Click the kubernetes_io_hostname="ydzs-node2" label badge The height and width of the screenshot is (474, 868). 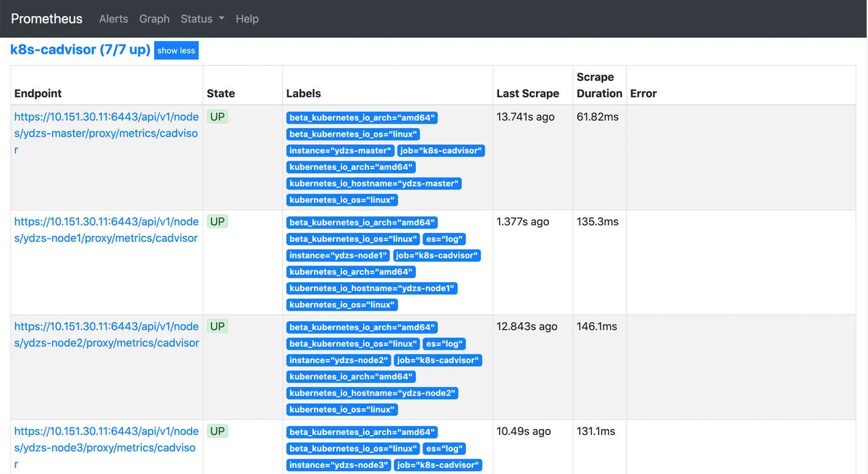[x=373, y=393]
